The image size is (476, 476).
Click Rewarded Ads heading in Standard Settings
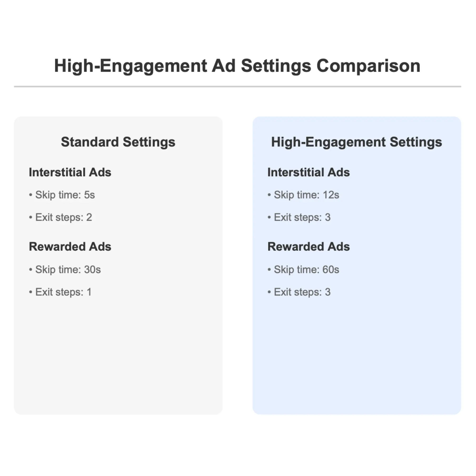pyautogui.click(x=70, y=247)
